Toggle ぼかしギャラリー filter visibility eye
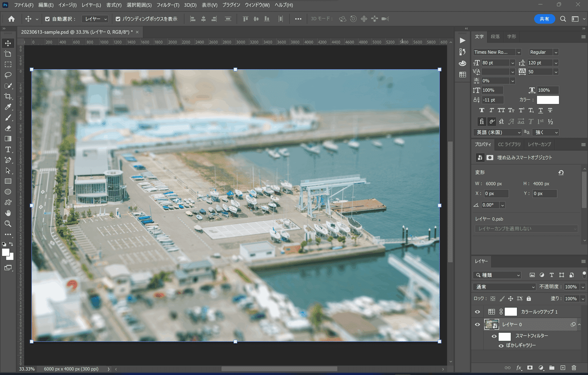588x375 pixels. 501,346
